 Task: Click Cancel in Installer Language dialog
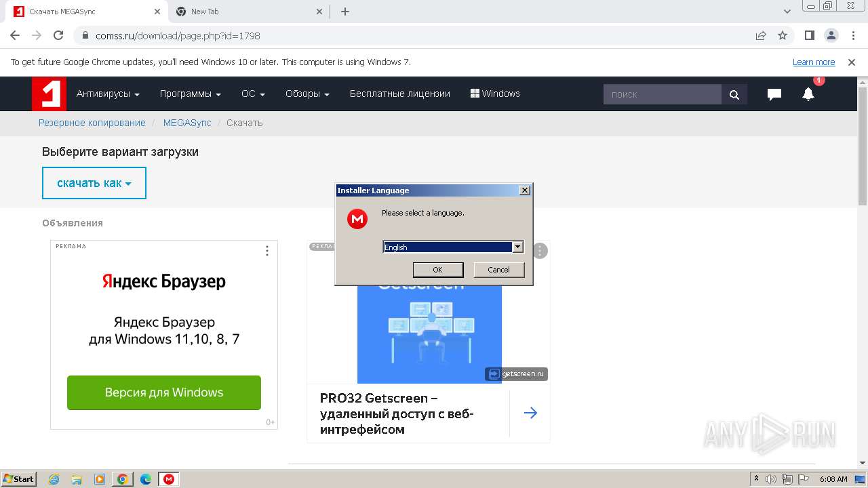[x=499, y=270]
